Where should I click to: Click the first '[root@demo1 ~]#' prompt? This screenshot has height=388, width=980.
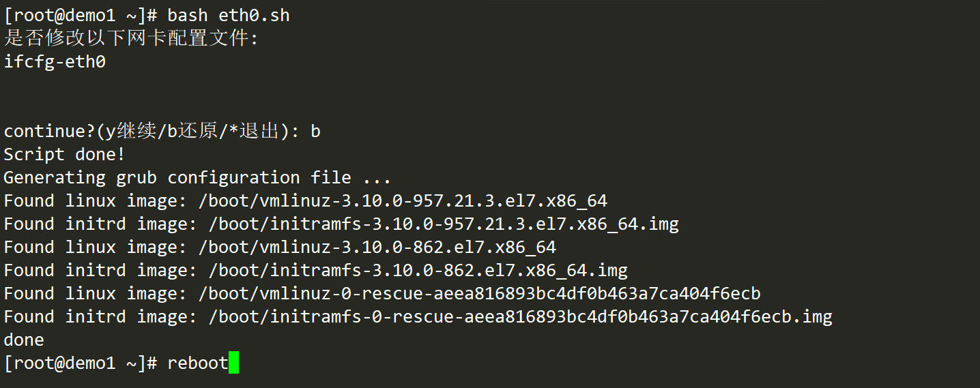pyautogui.click(x=81, y=16)
